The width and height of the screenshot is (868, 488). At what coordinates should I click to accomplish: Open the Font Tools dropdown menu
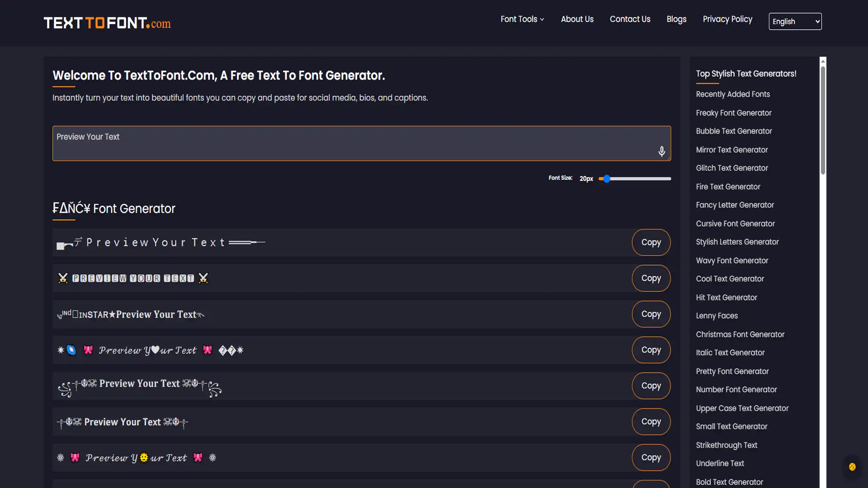[522, 19]
